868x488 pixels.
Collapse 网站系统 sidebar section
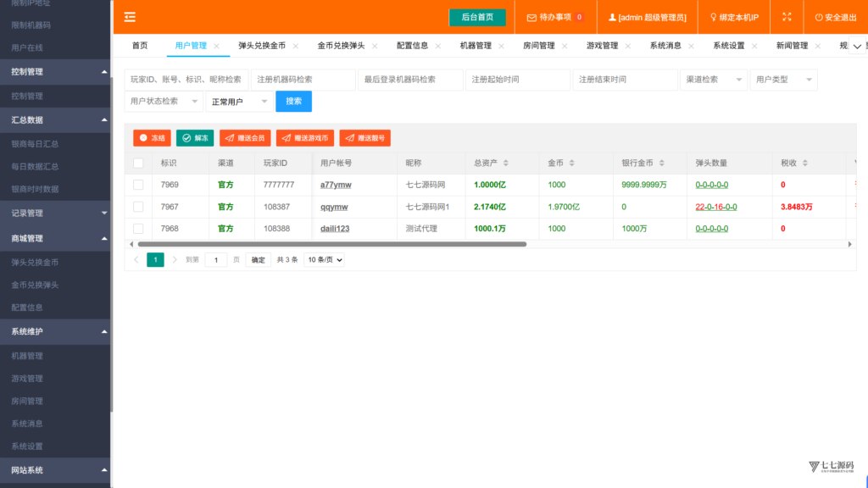55,470
